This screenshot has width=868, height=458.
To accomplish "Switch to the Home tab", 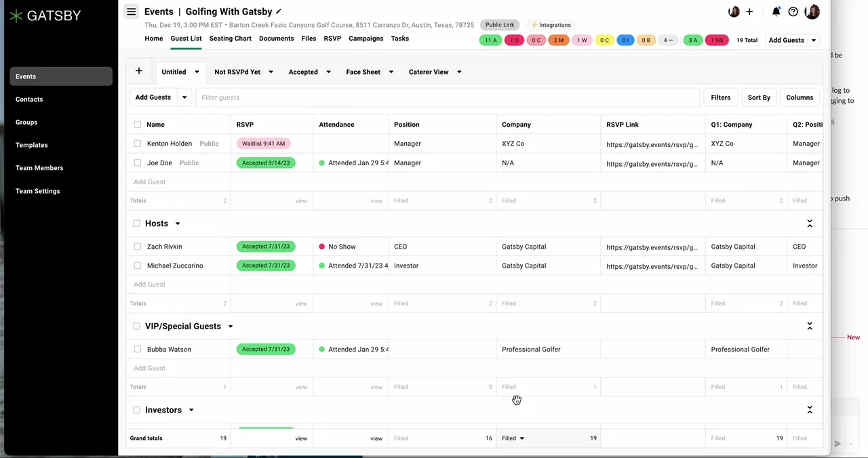I will (x=154, y=39).
